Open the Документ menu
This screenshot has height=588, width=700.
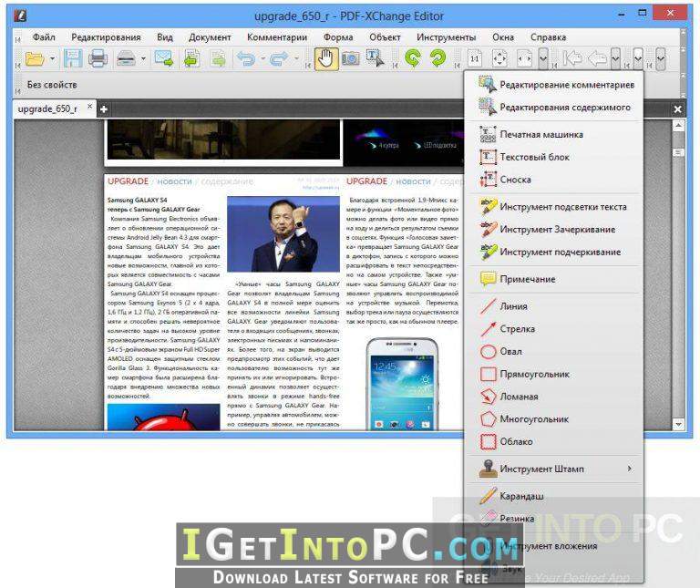pos(210,37)
